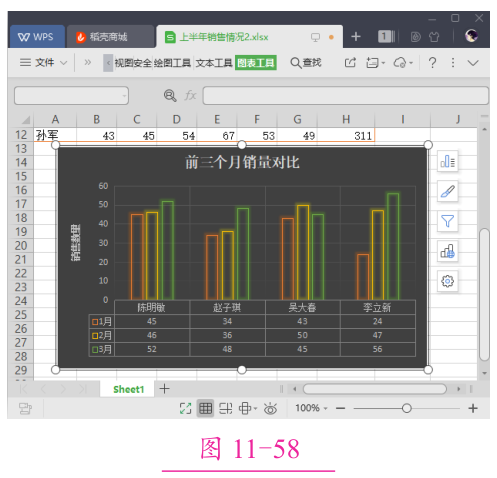Select column H header
The image size is (497, 478).
[346, 119]
